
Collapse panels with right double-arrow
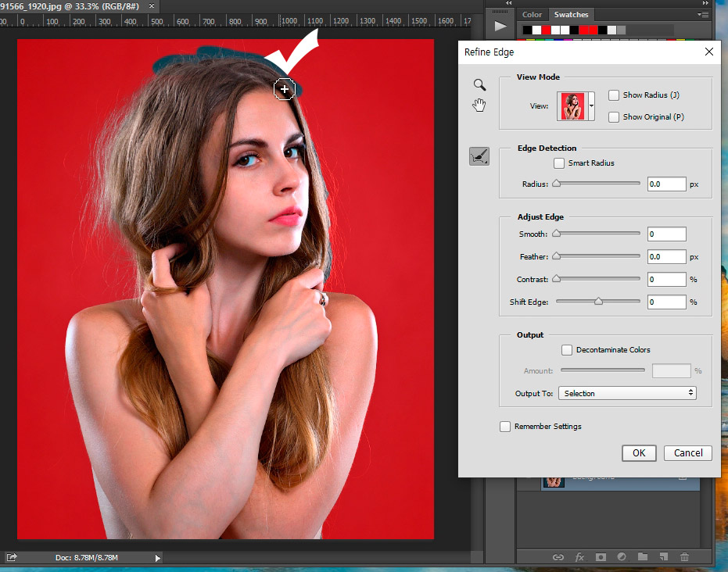point(705,3)
